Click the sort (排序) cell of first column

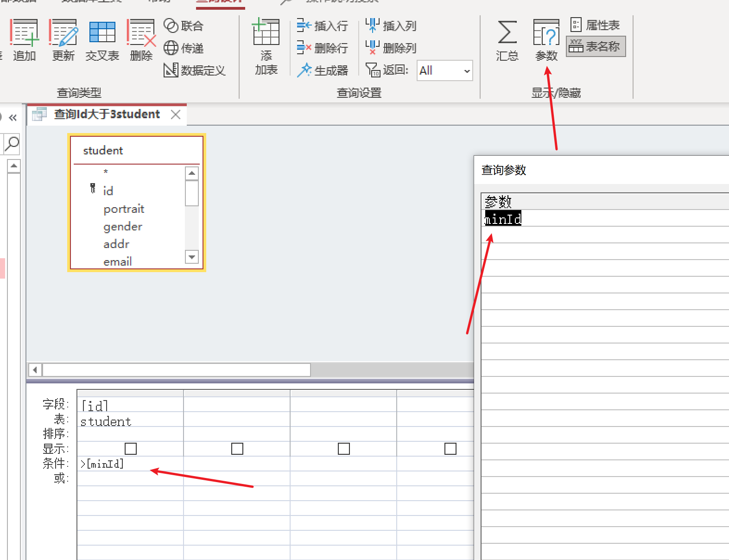coord(130,434)
